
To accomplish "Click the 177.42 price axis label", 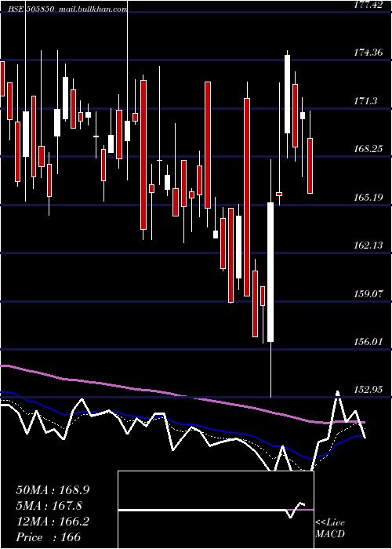I will click(x=368, y=5).
